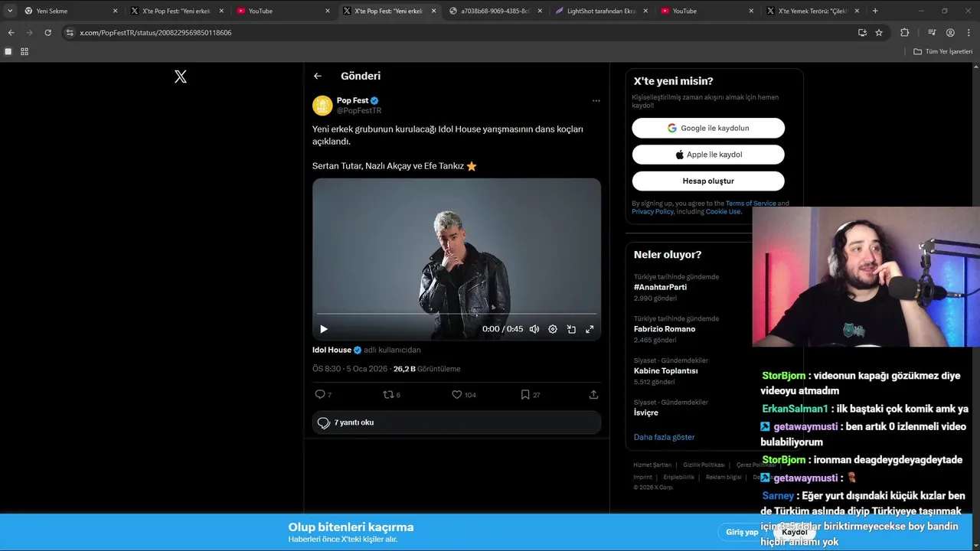Screen dimensions: 980x551
Task: Click @PopFestTR handle
Action: [x=359, y=111]
